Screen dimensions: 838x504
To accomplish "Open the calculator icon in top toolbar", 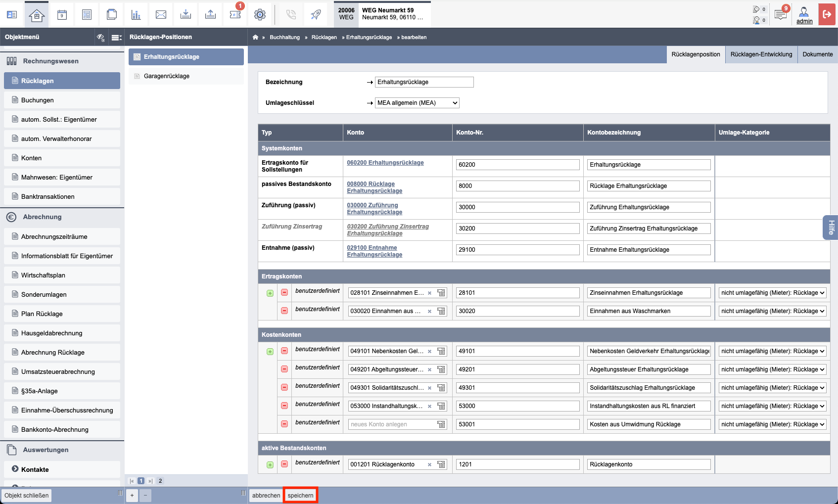I will (87, 15).
